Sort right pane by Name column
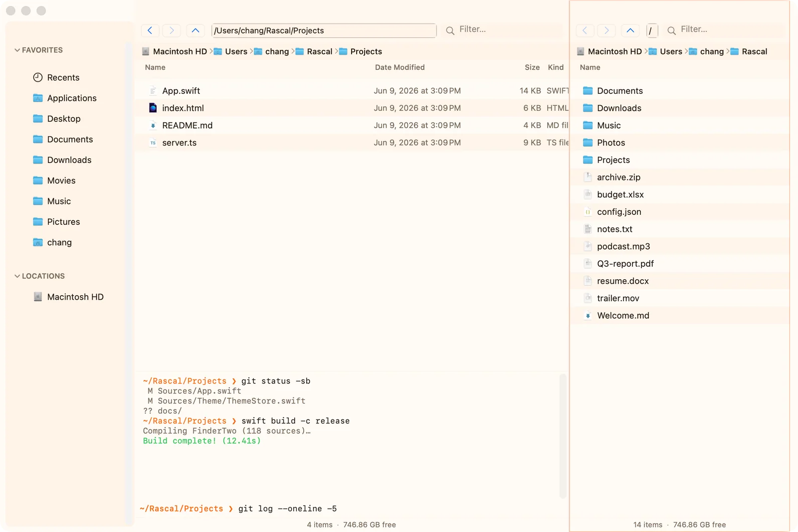 point(590,67)
